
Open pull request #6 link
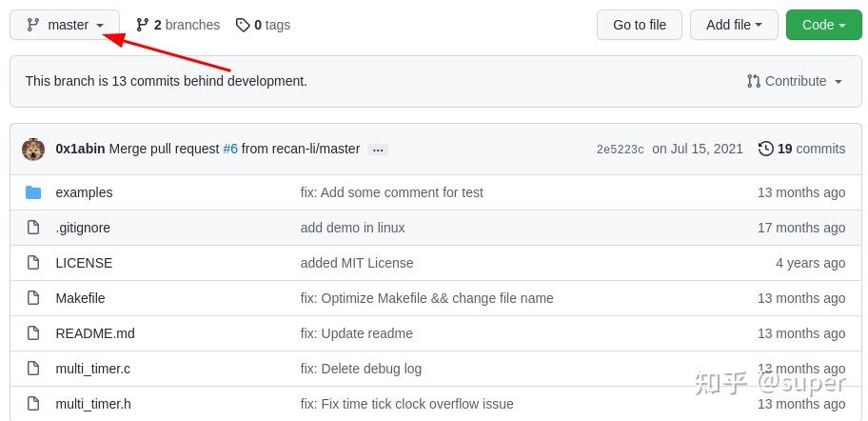pyautogui.click(x=230, y=149)
